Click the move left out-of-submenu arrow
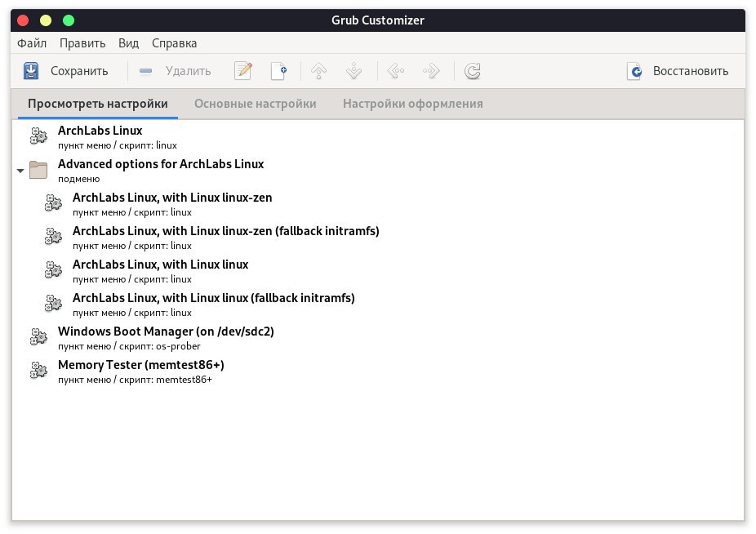756x534 pixels. pos(396,71)
